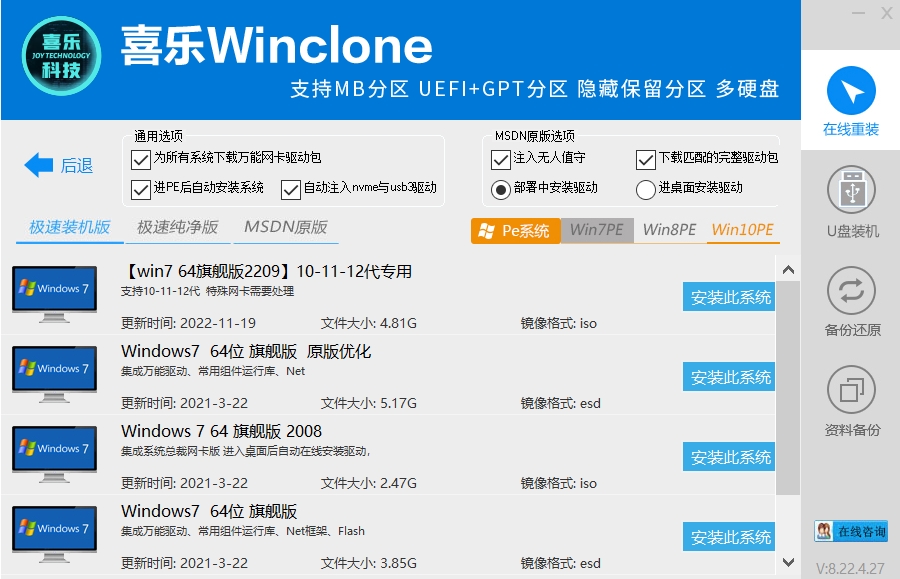Switch to 极速纯净版 tab
The height and width of the screenshot is (579, 900).
click(x=177, y=227)
